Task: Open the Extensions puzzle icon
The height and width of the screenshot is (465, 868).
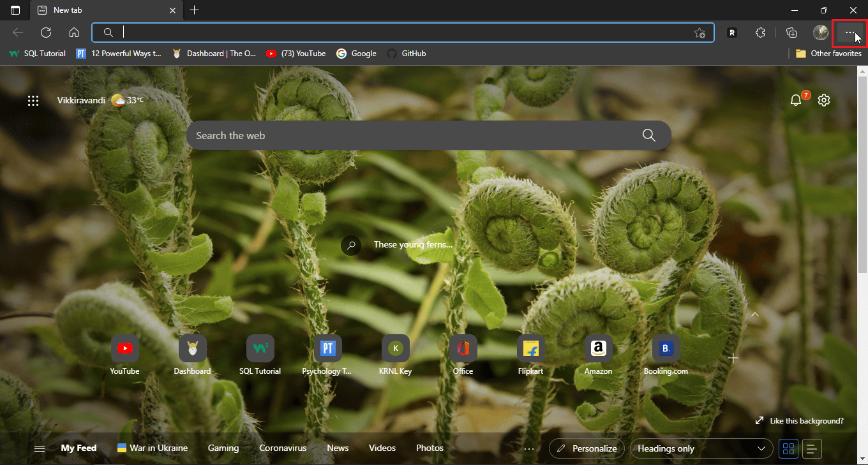Action: click(x=759, y=33)
